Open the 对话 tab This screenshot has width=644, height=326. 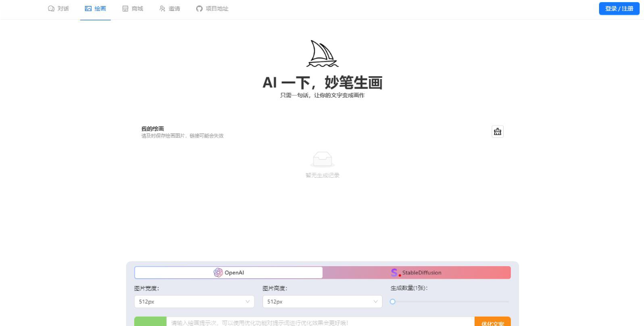pyautogui.click(x=58, y=9)
